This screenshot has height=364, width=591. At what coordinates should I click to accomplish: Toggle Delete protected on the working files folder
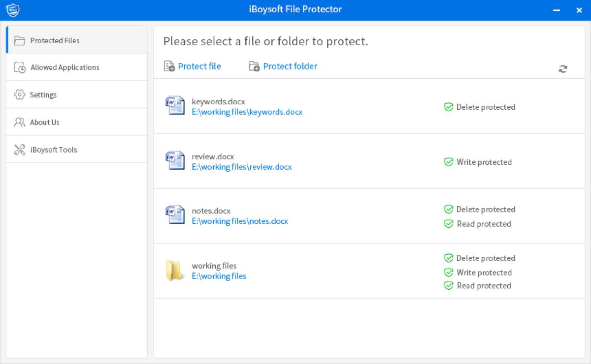449,258
